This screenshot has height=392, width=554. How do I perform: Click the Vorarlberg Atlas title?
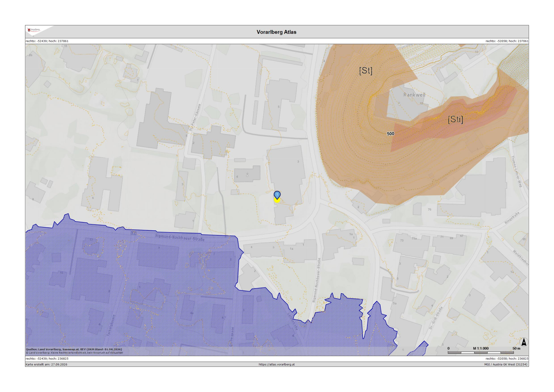[277, 32]
